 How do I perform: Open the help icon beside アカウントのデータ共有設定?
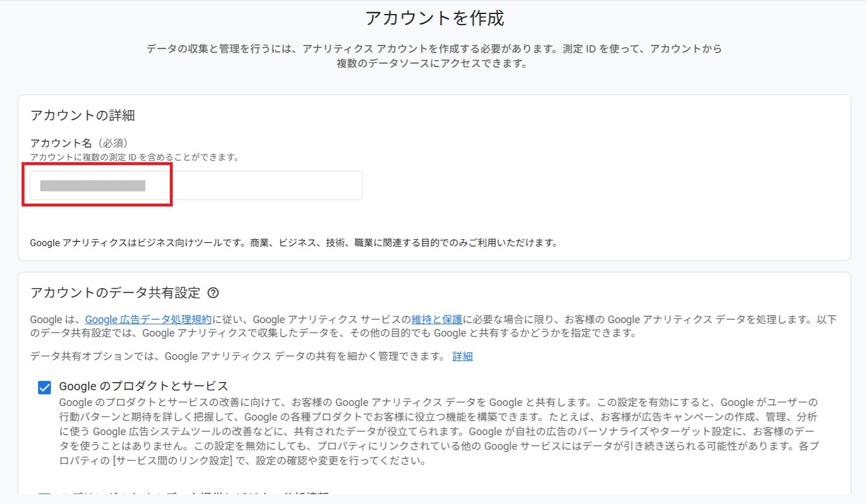(x=214, y=293)
